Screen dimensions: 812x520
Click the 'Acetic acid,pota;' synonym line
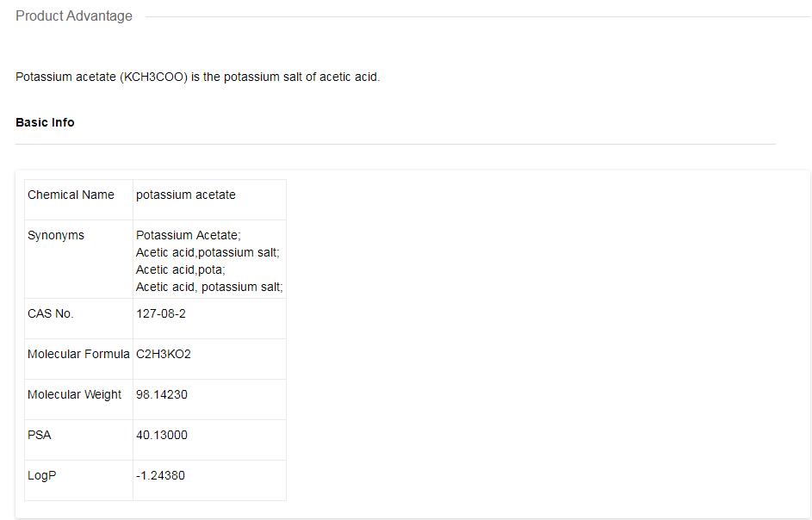[x=180, y=269]
